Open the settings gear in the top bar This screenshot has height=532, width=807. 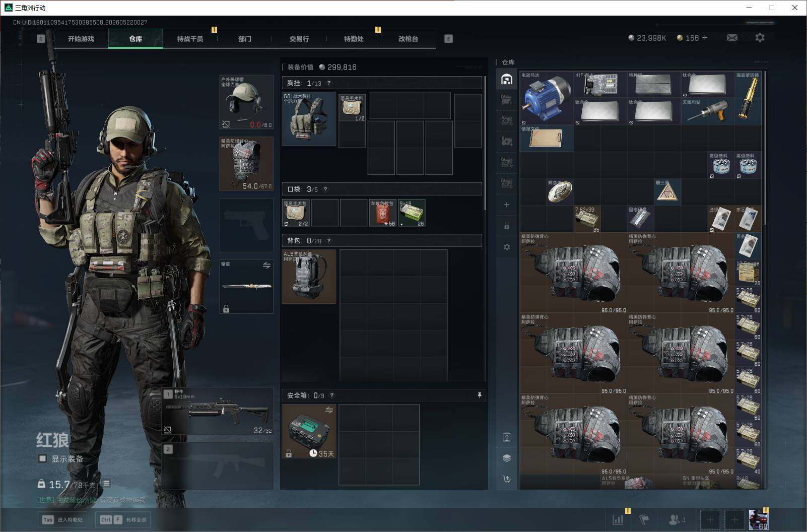click(760, 38)
